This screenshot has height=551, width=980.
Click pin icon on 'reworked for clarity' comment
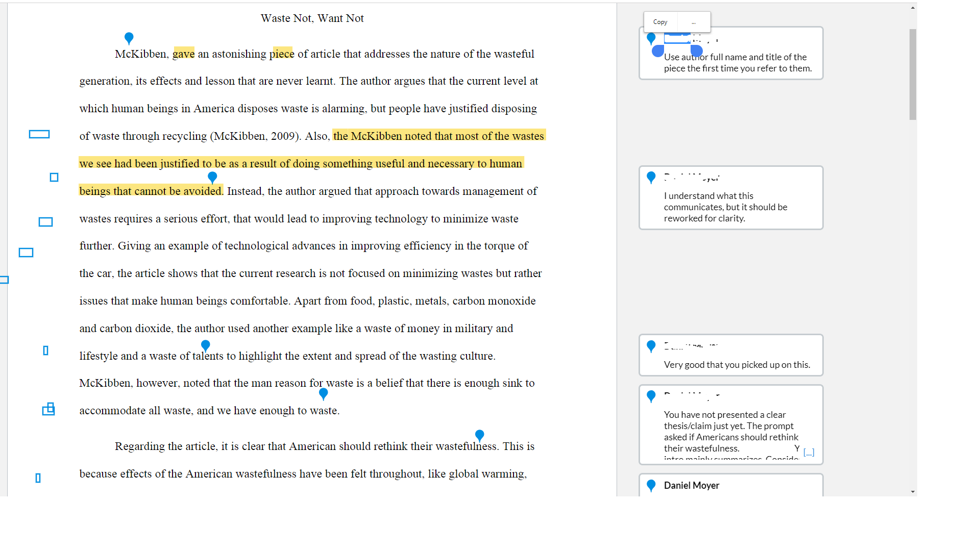[651, 178]
